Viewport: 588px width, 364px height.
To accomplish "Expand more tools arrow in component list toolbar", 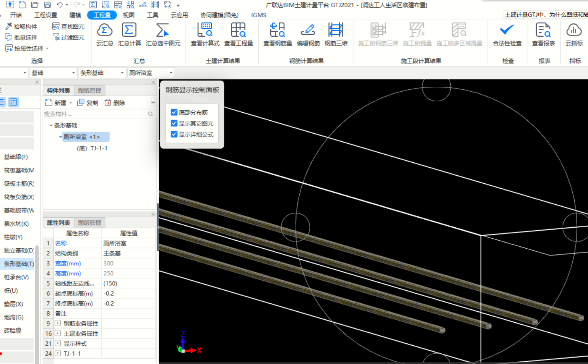I will pos(153,102).
